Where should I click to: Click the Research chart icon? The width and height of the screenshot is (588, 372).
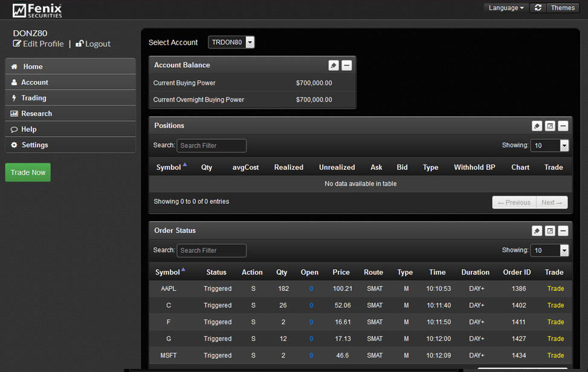tap(15, 114)
